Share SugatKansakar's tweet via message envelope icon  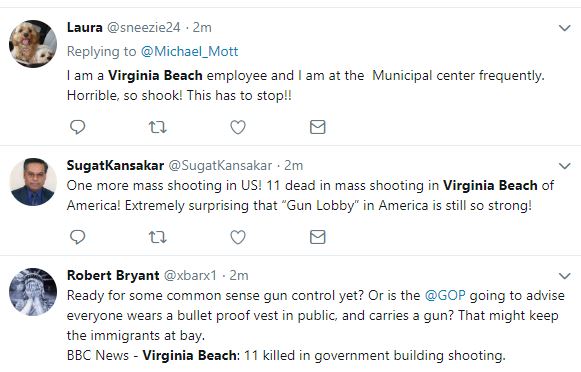(x=318, y=237)
